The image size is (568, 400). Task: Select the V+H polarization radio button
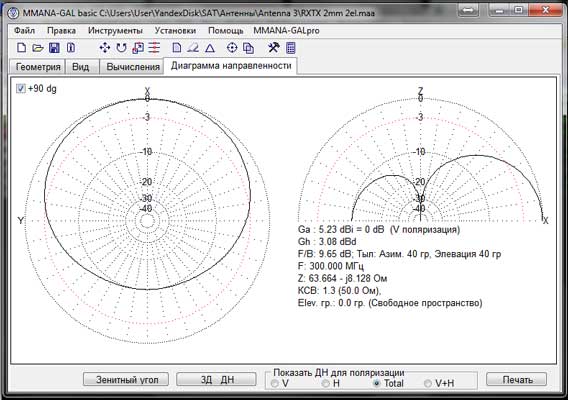[428, 383]
